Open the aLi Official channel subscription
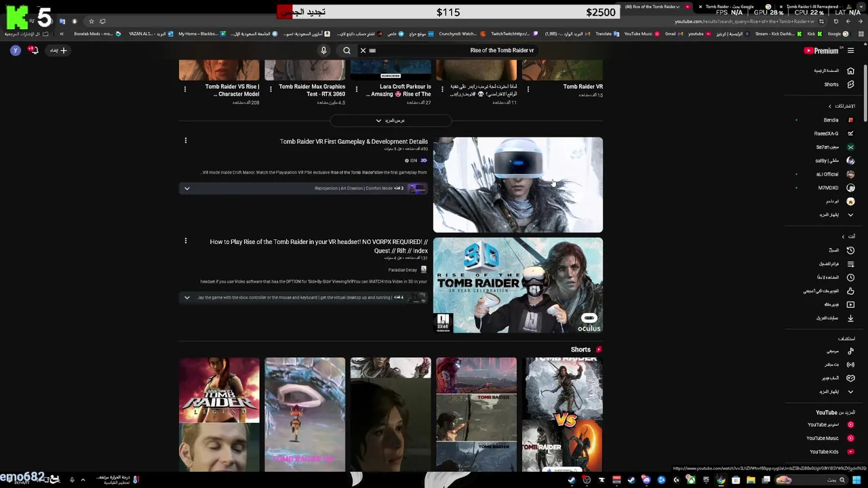Screen dimensions: 868x488 pyautogui.click(x=834, y=174)
